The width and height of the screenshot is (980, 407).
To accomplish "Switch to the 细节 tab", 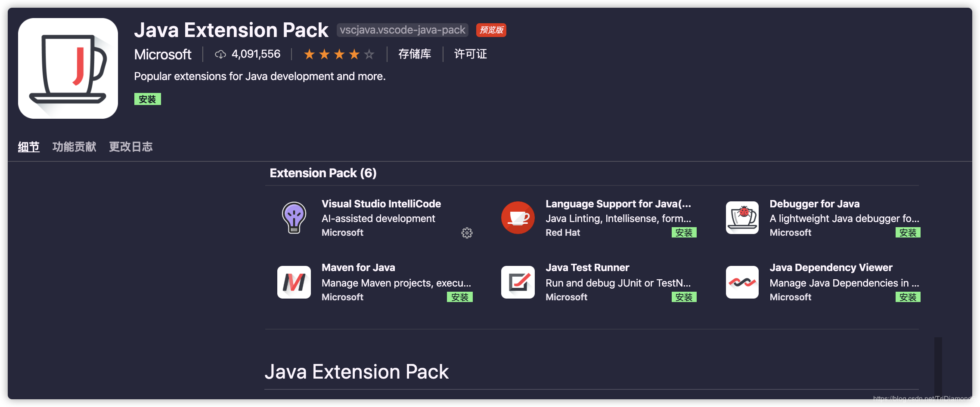I will [x=29, y=147].
